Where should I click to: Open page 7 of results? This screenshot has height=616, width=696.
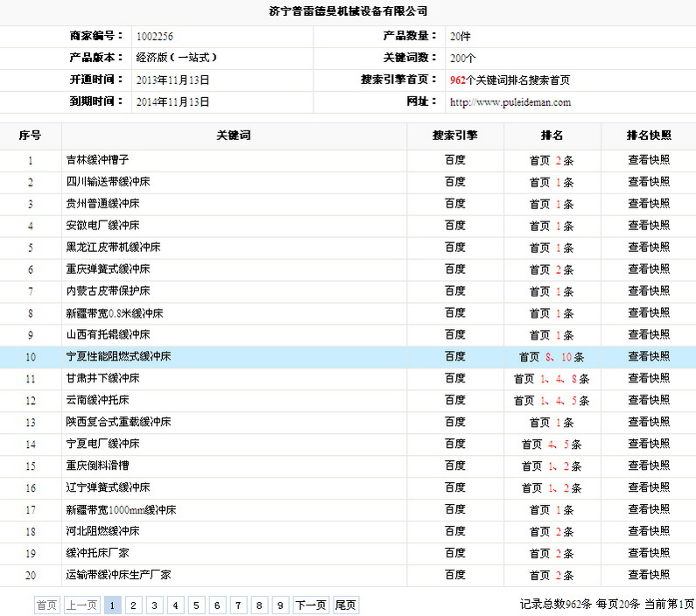pos(238,605)
